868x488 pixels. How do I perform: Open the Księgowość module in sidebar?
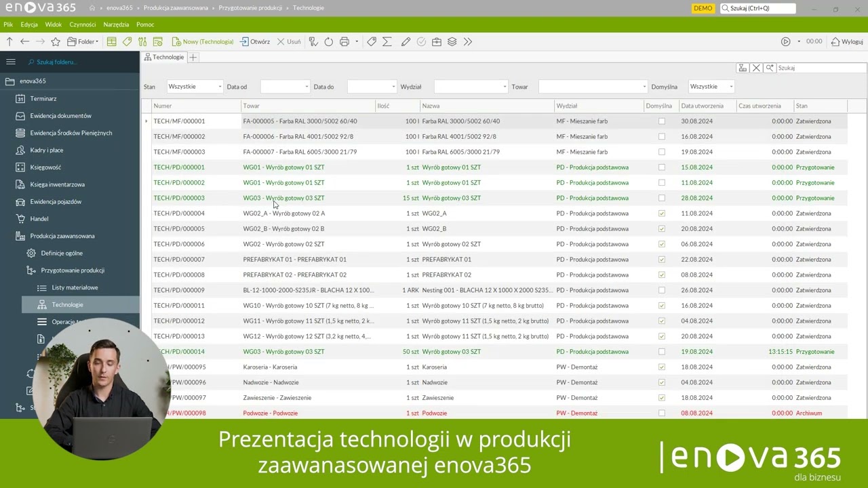(45, 167)
